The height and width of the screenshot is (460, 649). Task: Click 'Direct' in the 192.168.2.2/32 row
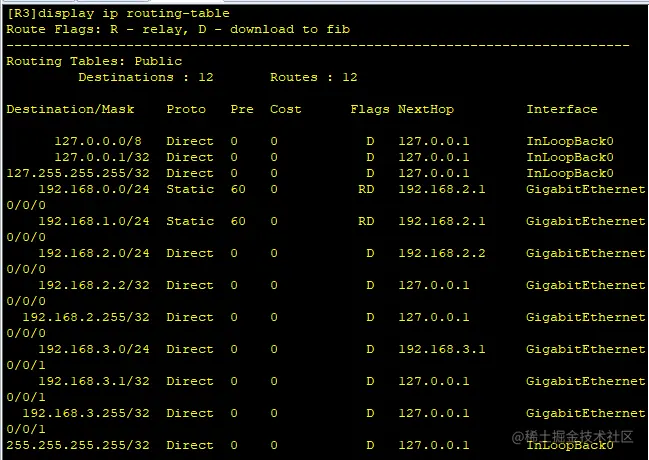pos(190,285)
